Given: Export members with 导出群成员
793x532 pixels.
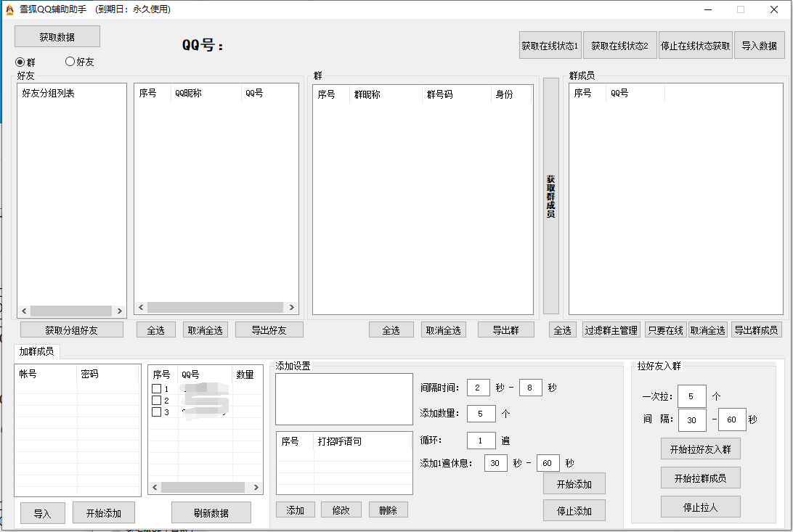Looking at the screenshot, I should [x=756, y=330].
